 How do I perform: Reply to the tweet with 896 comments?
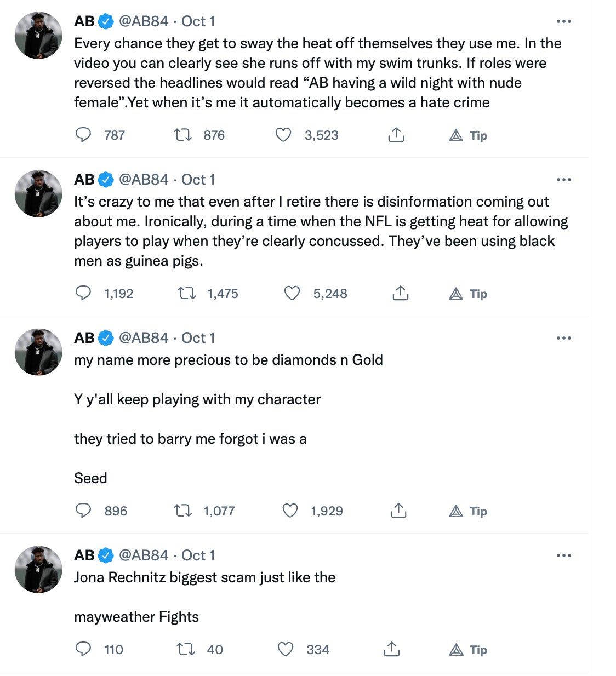[x=83, y=511]
